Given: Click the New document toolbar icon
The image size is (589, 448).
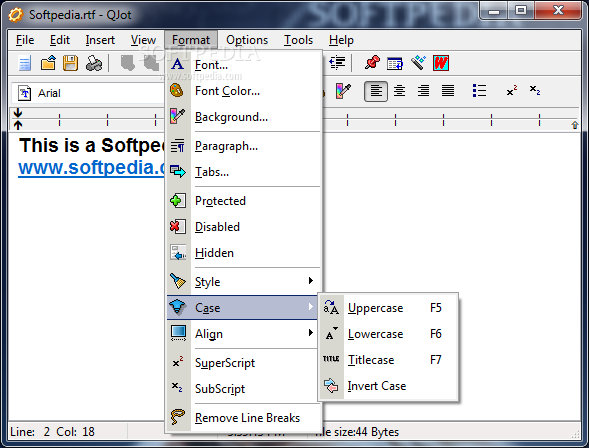Looking at the screenshot, I should (x=25, y=63).
